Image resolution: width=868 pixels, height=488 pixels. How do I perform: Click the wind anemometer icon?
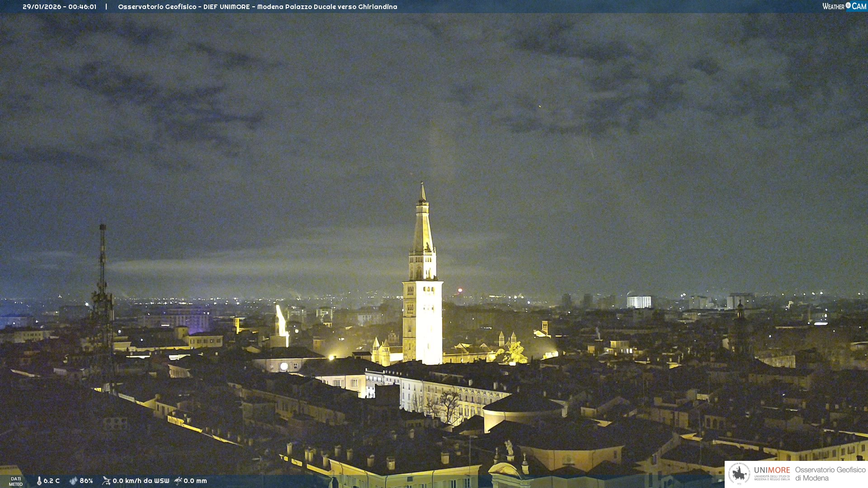pyautogui.click(x=106, y=481)
